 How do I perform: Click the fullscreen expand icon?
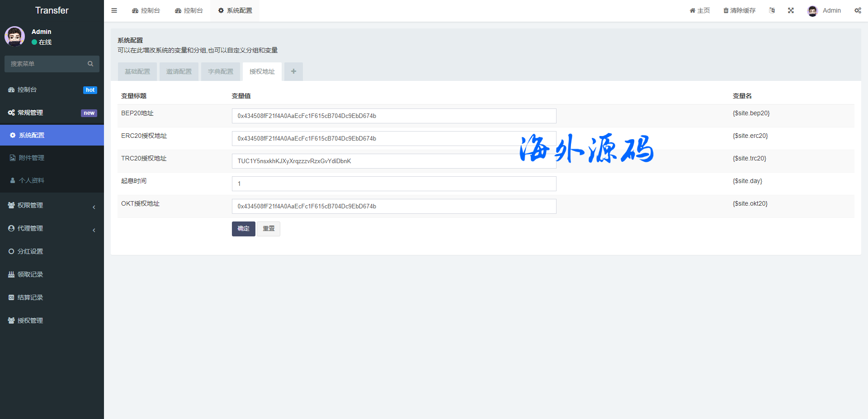coord(791,10)
